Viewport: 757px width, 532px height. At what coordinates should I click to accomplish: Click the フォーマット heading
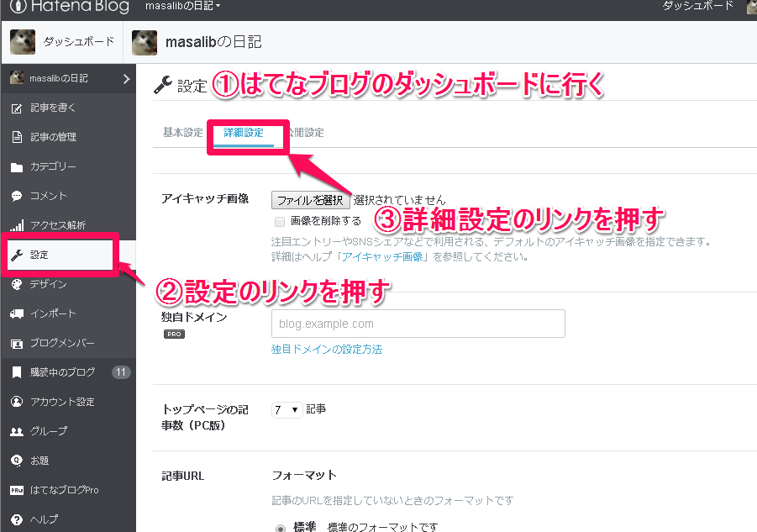tap(304, 476)
